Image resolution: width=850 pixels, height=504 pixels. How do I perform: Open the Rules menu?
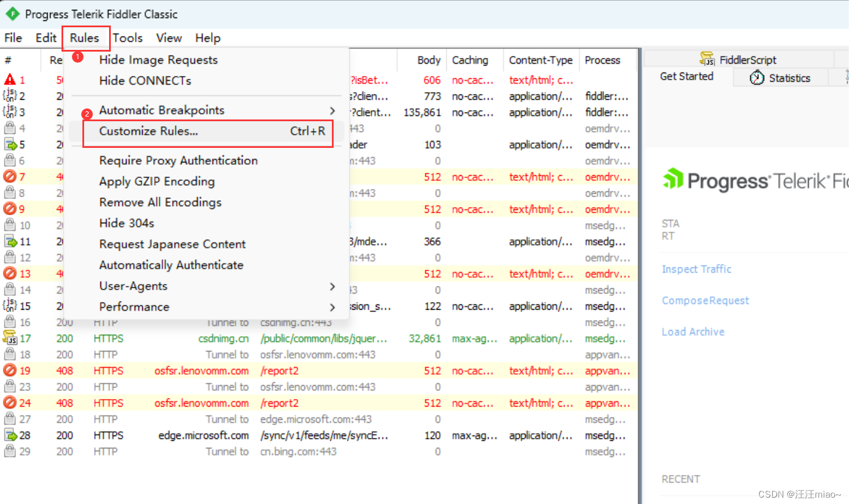tap(85, 38)
